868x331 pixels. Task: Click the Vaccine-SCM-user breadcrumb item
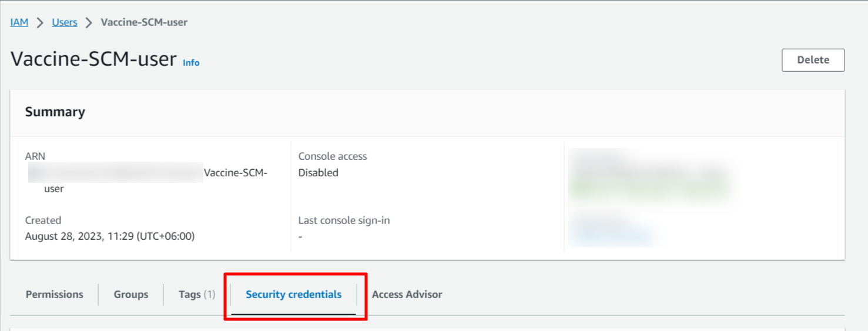pos(144,22)
